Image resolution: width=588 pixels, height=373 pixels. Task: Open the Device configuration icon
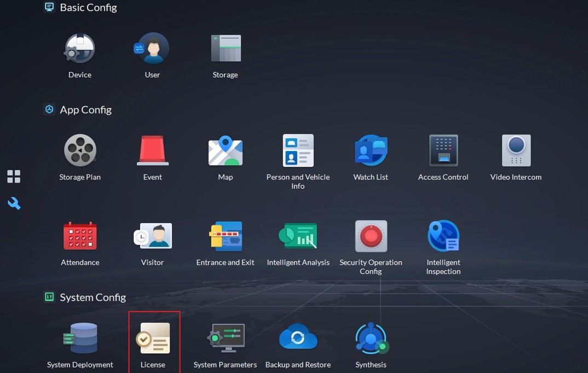(x=80, y=49)
